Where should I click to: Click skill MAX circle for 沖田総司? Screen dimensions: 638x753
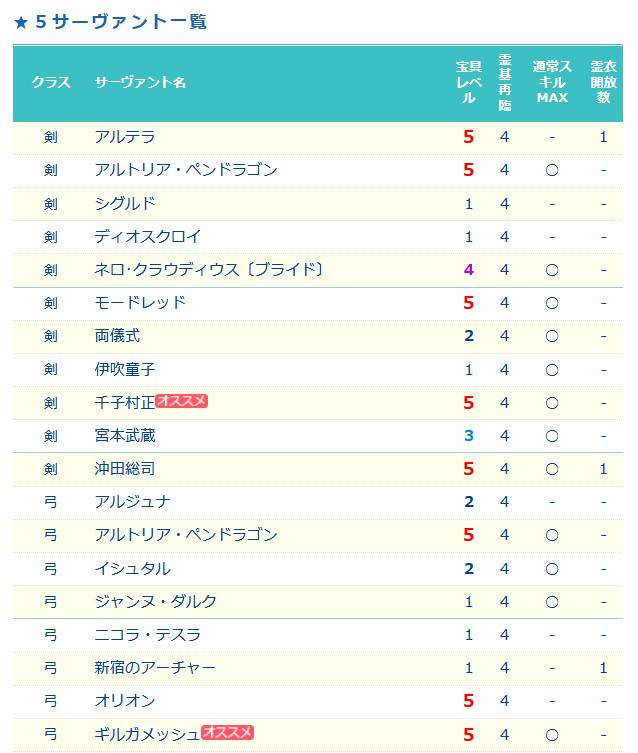(x=552, y=469)
